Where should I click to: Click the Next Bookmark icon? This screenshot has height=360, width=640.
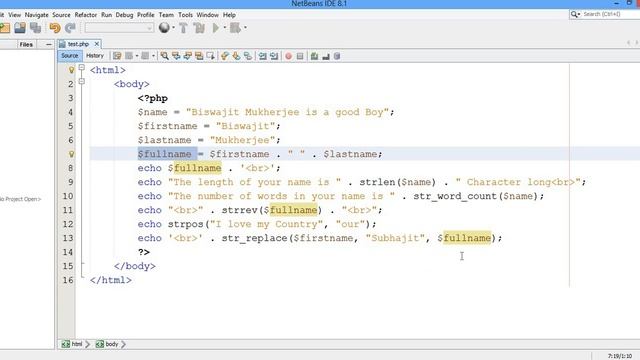pos(236,56)
